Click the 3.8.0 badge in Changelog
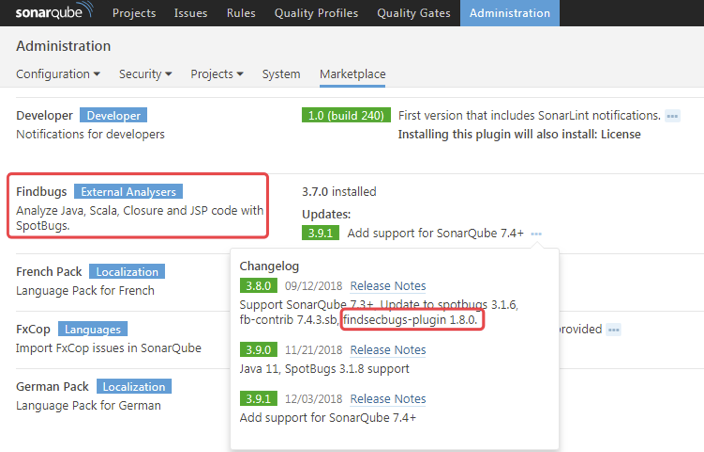This screenshot has width=704, height=452. 258,285
